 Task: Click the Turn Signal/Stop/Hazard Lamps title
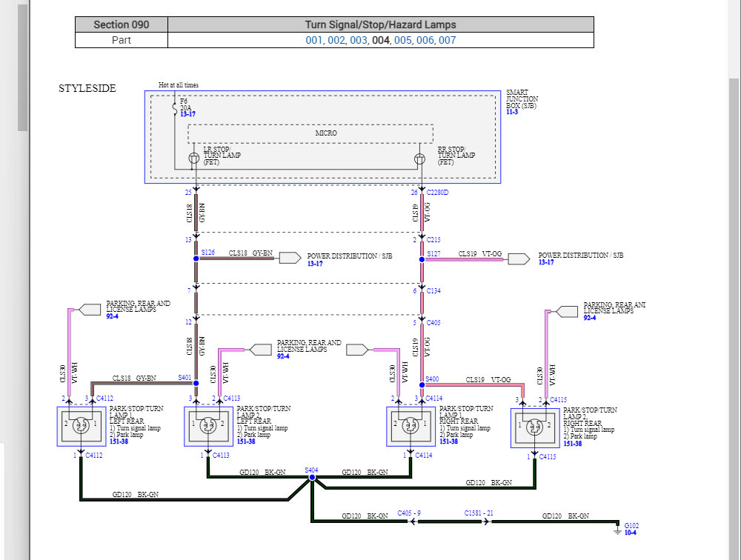(x=381, y=24)
